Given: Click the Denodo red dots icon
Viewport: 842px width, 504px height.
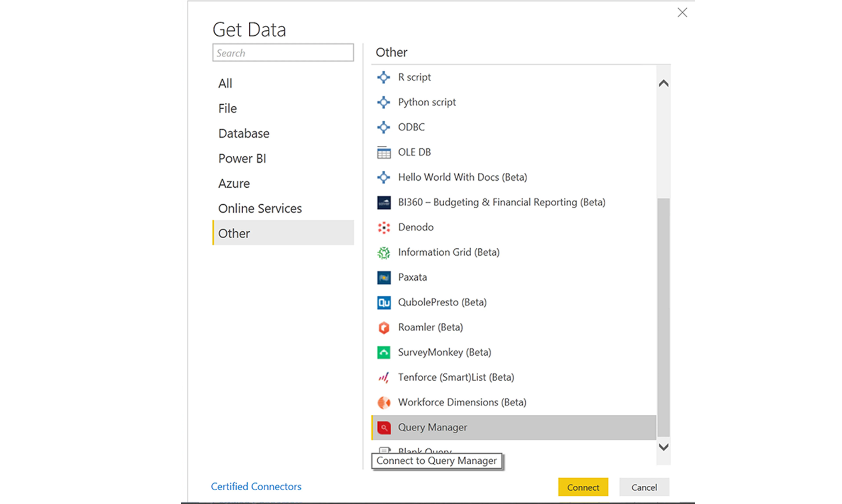Looking at the screenshot, I should [384, 228].
